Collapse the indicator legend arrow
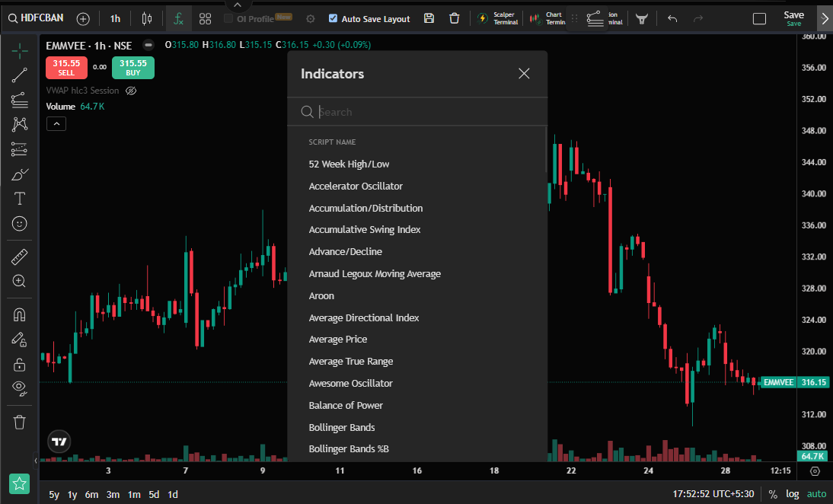 click(56, 124)
